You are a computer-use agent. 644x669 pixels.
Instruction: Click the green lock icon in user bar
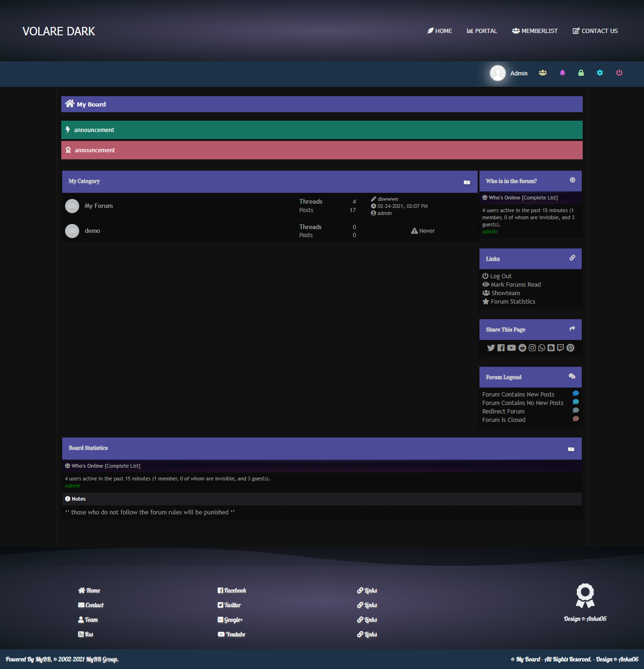point(581,73)
